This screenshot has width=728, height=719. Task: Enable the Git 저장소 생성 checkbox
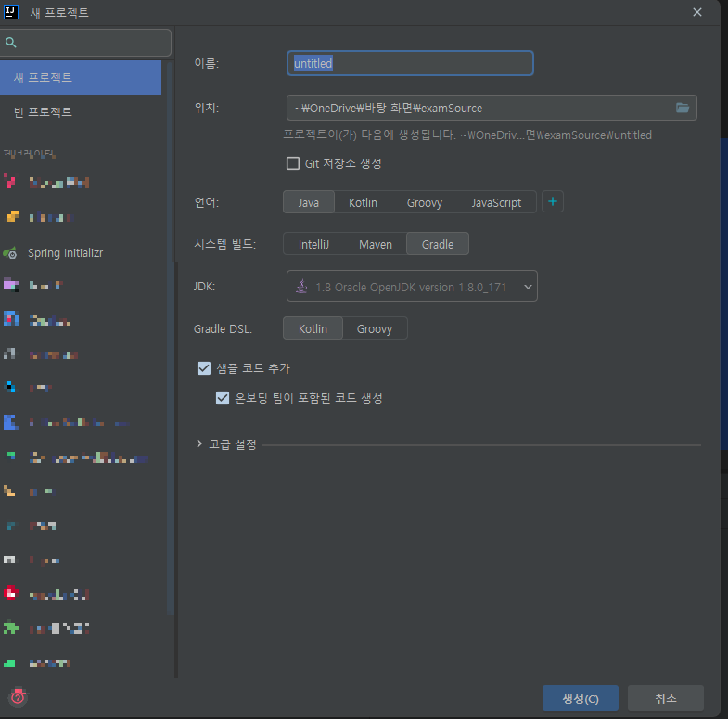(x=293, y=163)
